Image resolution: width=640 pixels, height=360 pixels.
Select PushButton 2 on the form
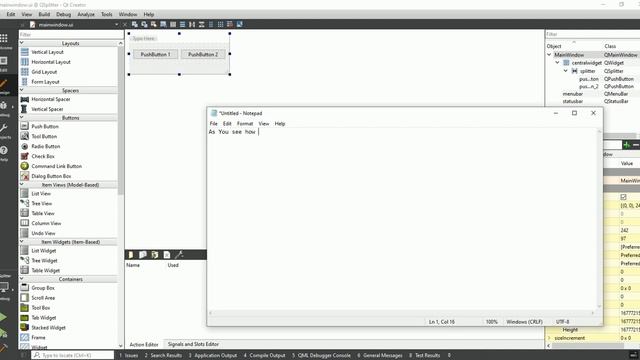[203, 54]
